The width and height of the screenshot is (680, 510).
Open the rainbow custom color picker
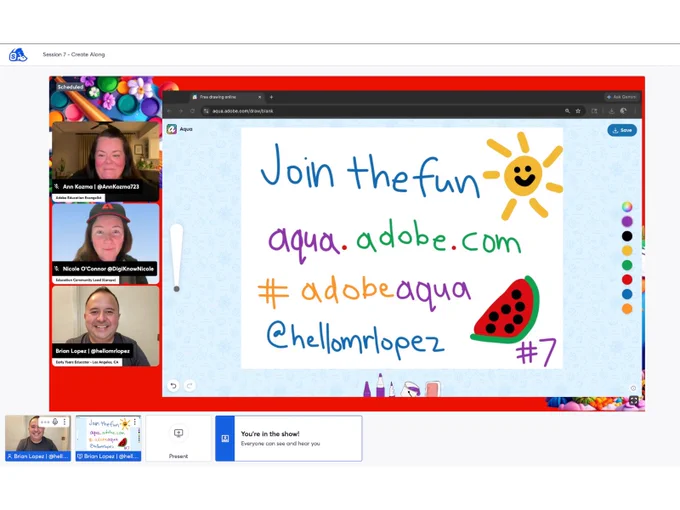click(627, 207)
